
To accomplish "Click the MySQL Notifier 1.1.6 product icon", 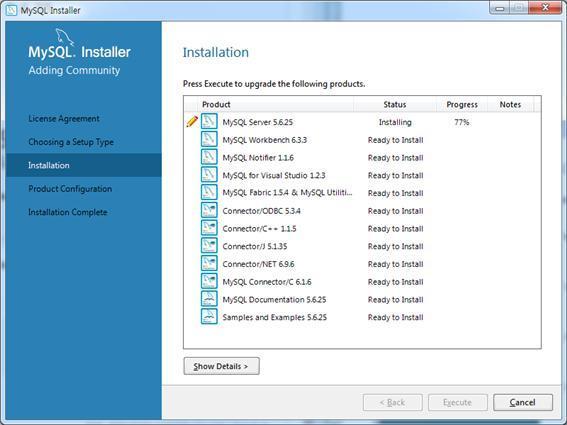I will [x=209, y=157].
